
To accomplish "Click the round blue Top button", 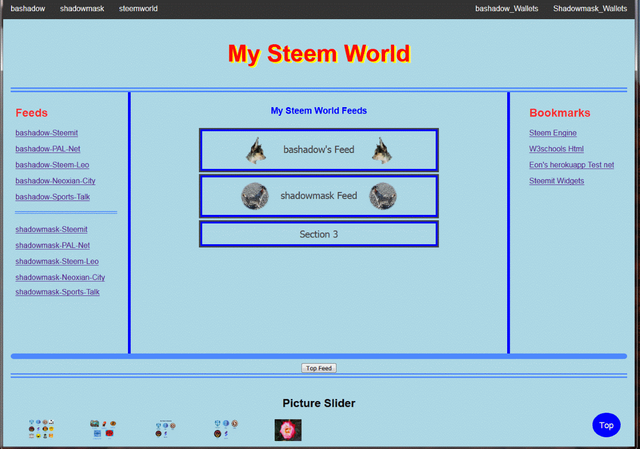I will [606, 425].
